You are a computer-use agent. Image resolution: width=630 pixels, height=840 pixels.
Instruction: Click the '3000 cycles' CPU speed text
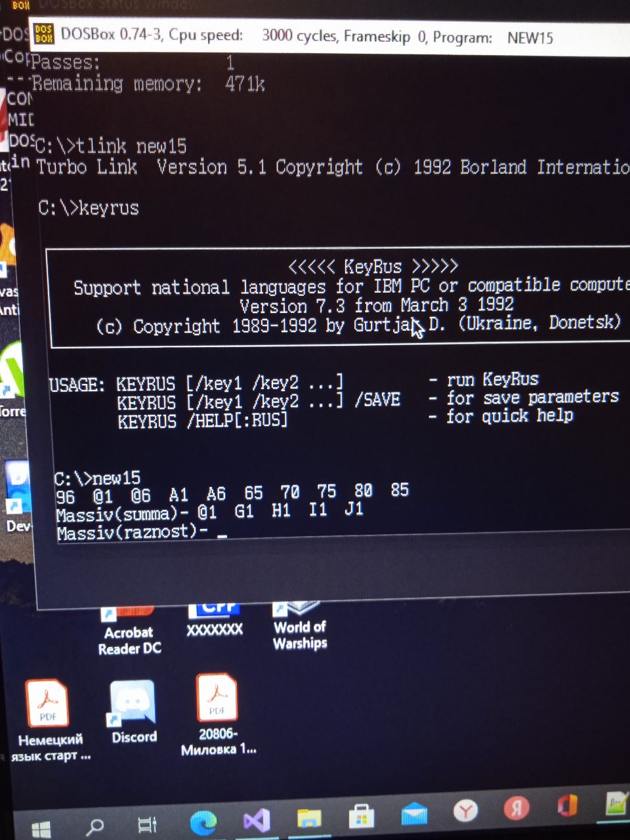[x=299, y=35]
